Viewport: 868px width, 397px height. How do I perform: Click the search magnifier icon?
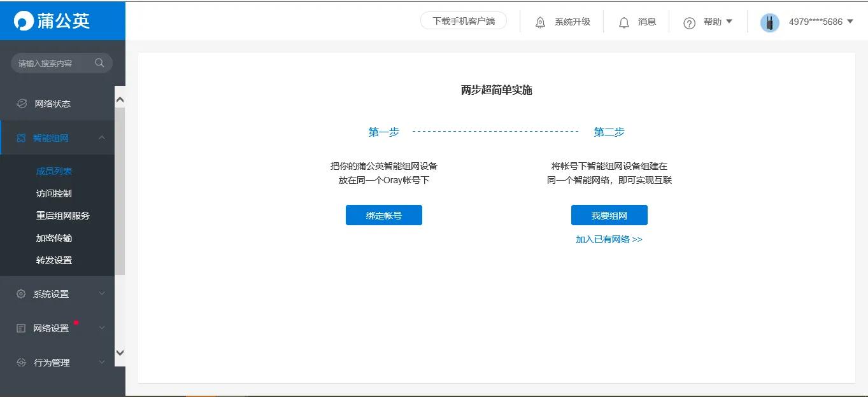tap(99, 62)
